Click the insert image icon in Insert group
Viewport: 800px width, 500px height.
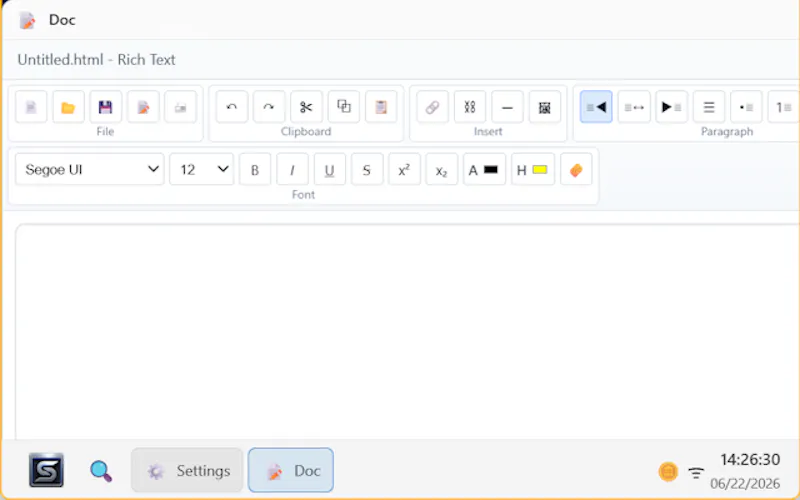[x=545, y=107]
